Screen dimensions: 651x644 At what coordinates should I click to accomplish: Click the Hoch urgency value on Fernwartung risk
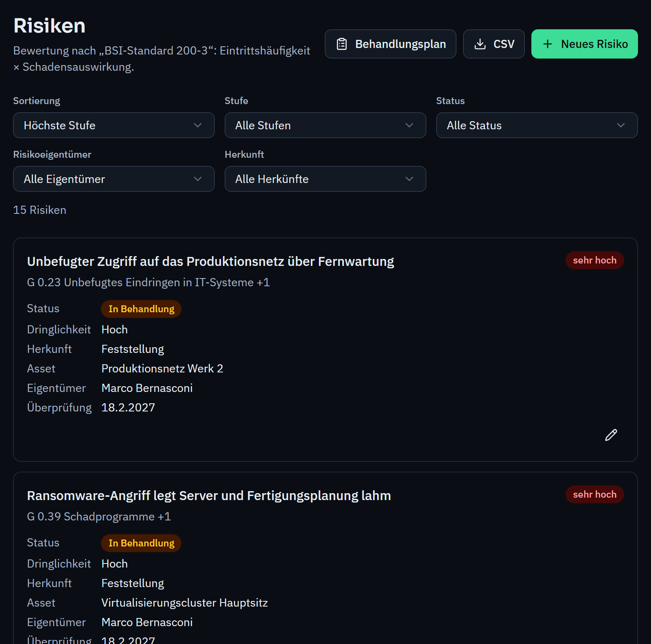114,329
